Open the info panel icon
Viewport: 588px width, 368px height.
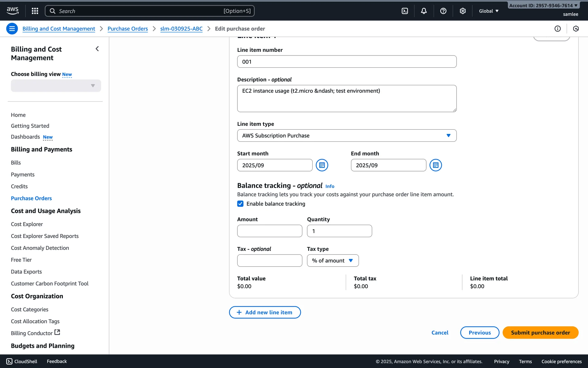click(x=557, y=29)
